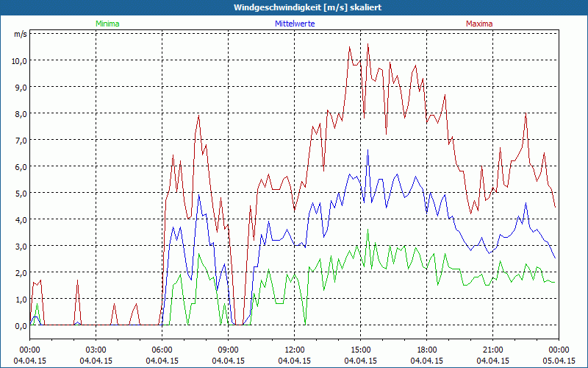This screenshot has width=588, height=368.
Task: Click the '3,0' y-axis value
Action: click(x=21, y=247)
